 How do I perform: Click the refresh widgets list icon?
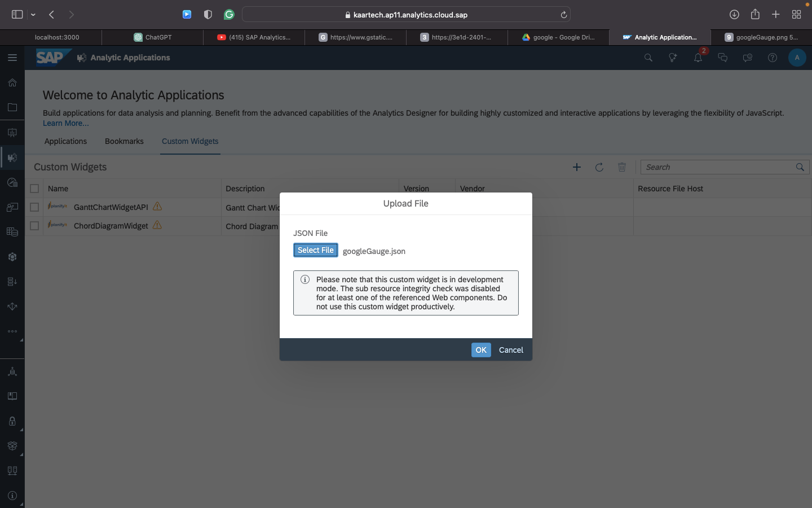pos(599,167)
